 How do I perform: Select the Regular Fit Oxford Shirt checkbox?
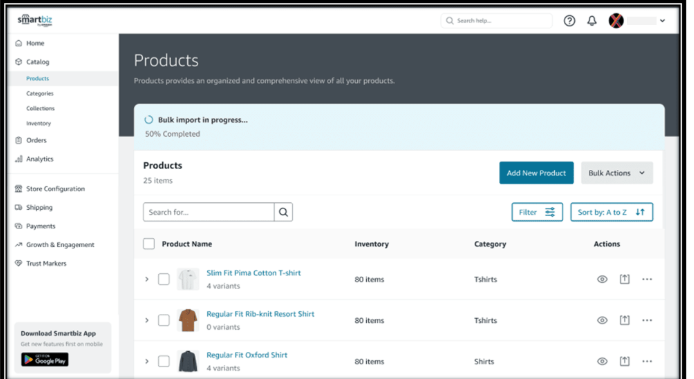[164, 361]
